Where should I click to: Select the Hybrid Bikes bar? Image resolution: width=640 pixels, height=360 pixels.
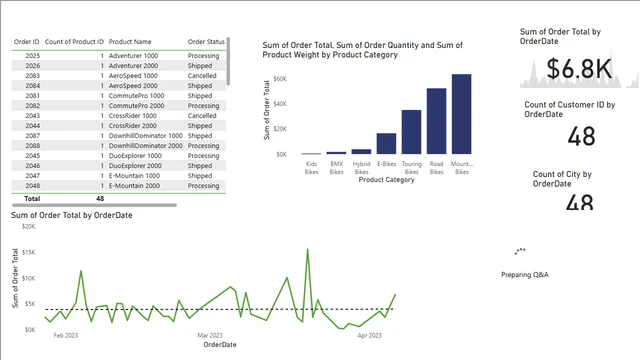coord(361,152)
